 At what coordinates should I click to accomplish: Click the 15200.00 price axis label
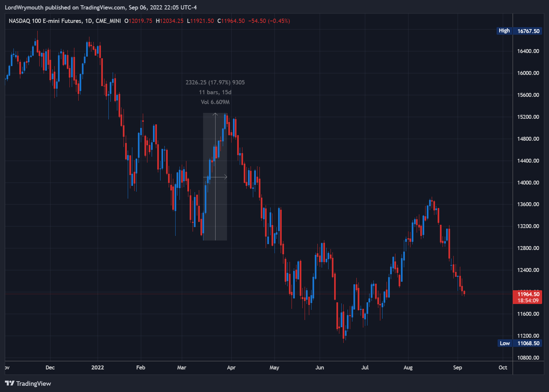point(528,117)
